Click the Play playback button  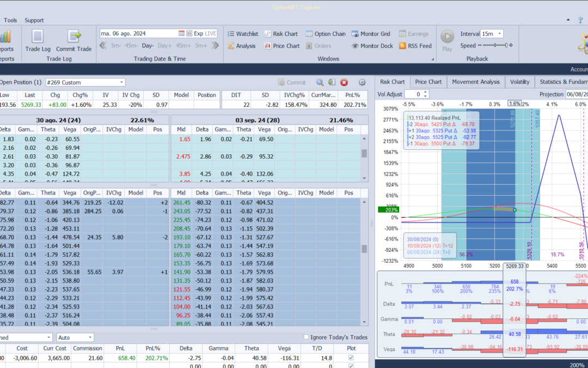[447, 40]
